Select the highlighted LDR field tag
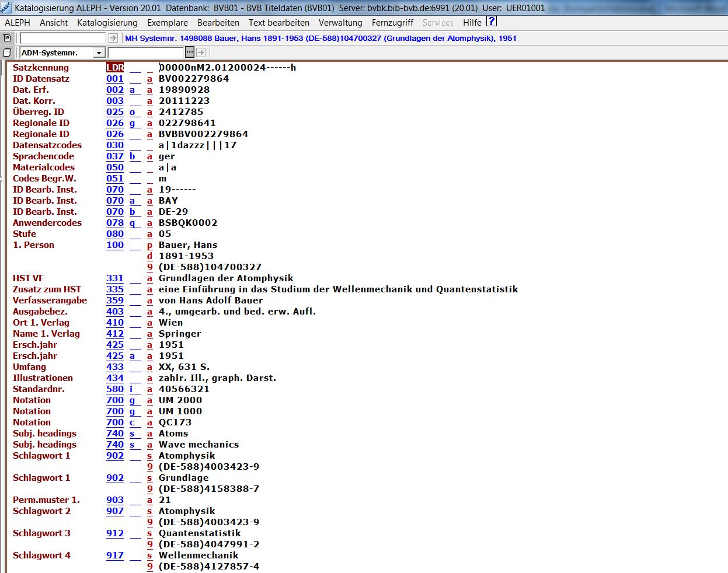The height and width of the screenshot is (573, 728). click(115, 68)
